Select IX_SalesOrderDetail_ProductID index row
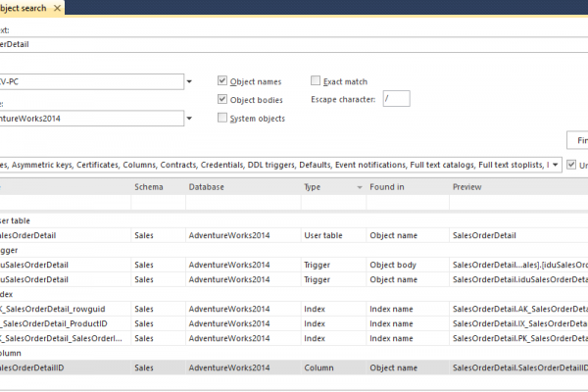588x392 pixels. 294,323
